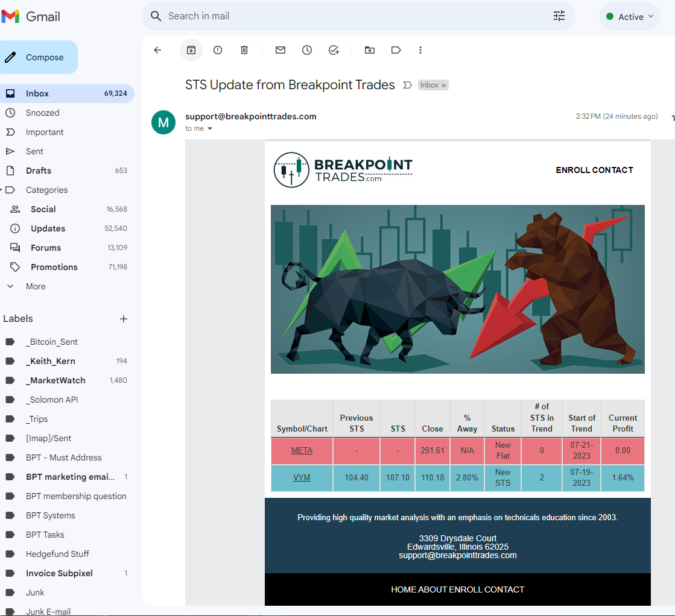The height and width of the screenshot is (616, 675).
Task: Snooze this email with the clock icon
Action: pyautogui.click(x=307, y=50)
